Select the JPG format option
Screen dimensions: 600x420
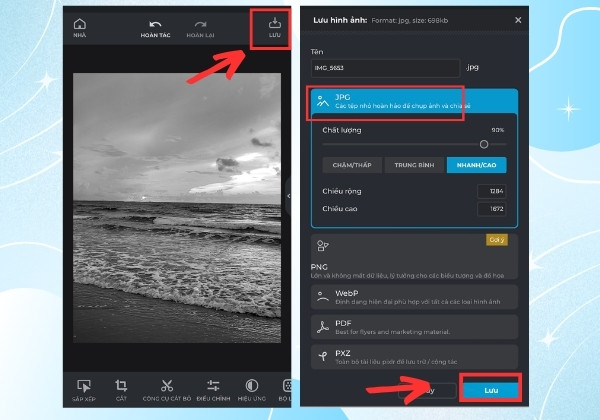click(x=414, y=101)
